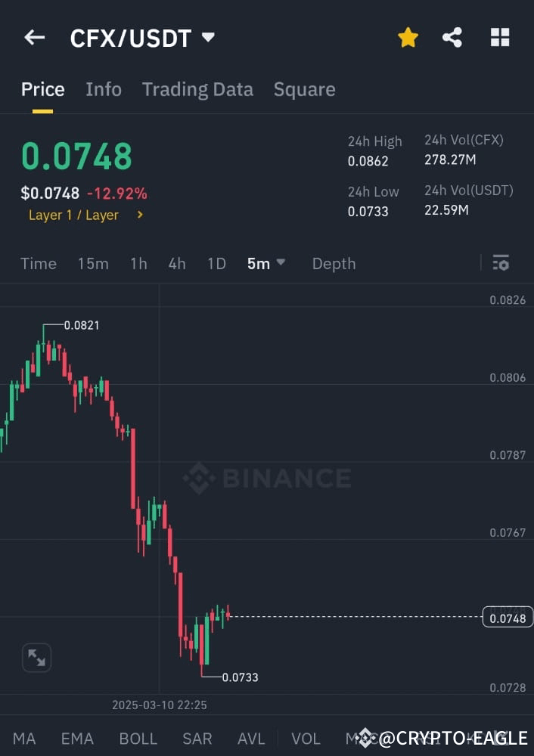The width and height of the screenshot is (534, 756).
Task: Open the share options icon
Action: [x=452, y=37]
